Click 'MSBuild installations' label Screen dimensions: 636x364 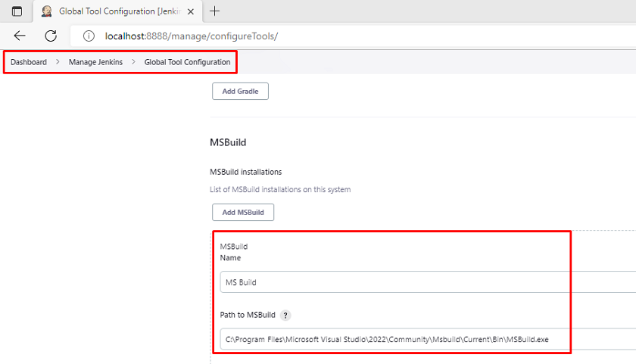click(246, 172)
